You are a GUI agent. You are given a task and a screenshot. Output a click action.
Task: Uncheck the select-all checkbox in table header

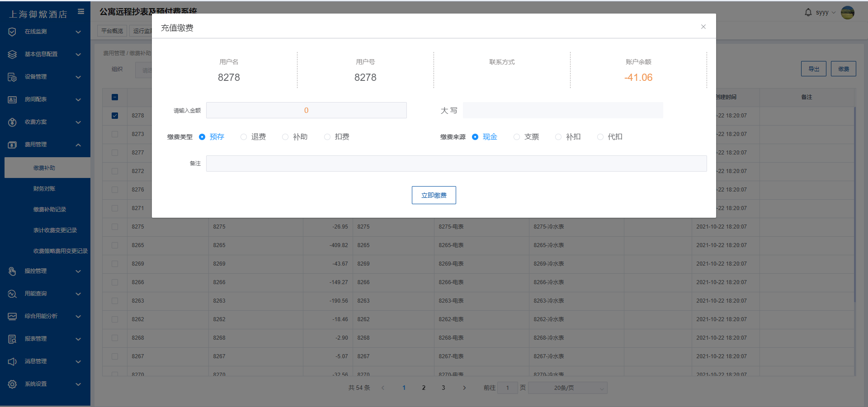pyautogui.click(x=114, y=97)
